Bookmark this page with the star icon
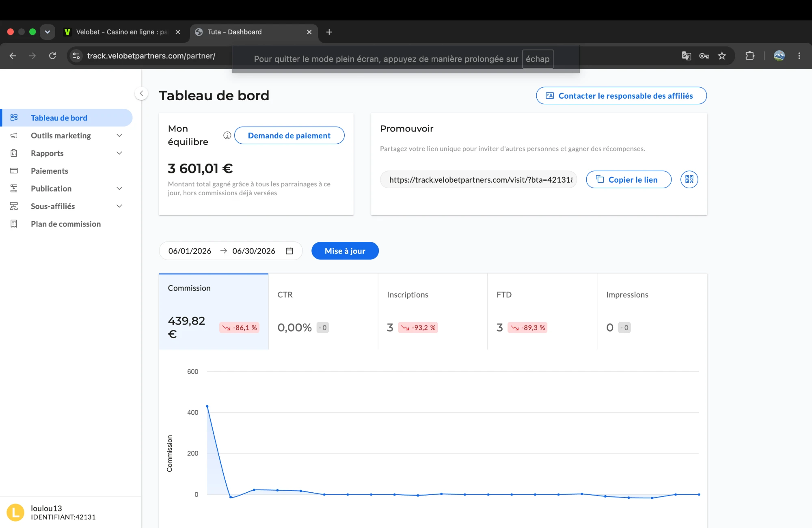 722,56
